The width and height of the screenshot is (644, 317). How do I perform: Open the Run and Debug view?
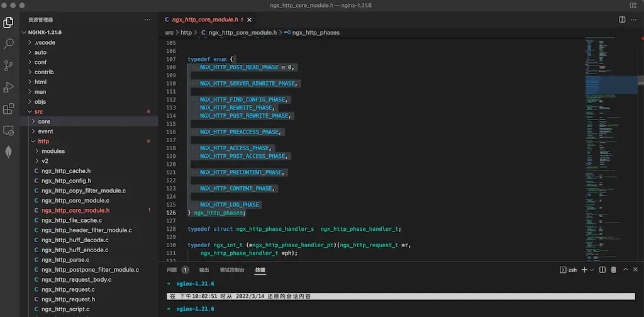(x=9, y=87)
